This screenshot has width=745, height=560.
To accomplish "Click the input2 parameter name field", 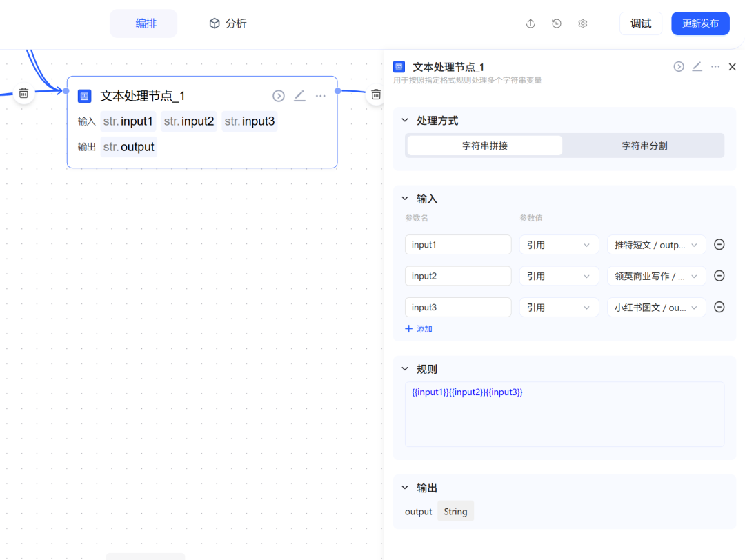I will pos(458,276).
